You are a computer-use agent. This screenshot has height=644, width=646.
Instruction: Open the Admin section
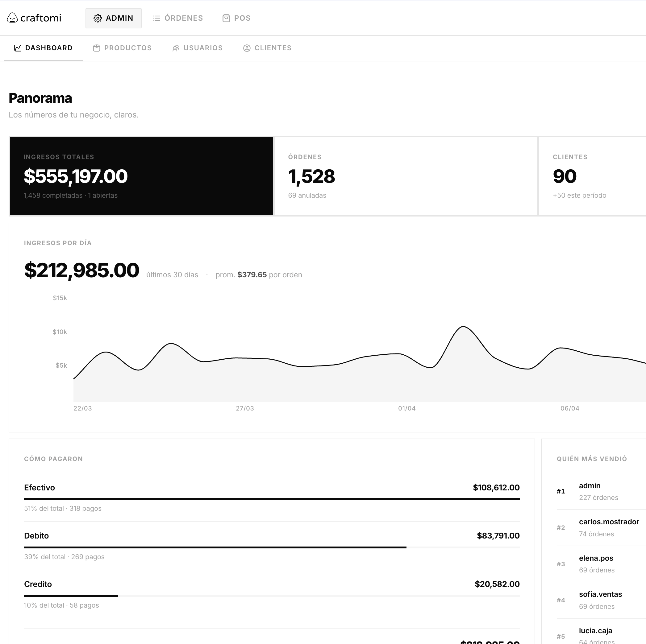[113, 18]
